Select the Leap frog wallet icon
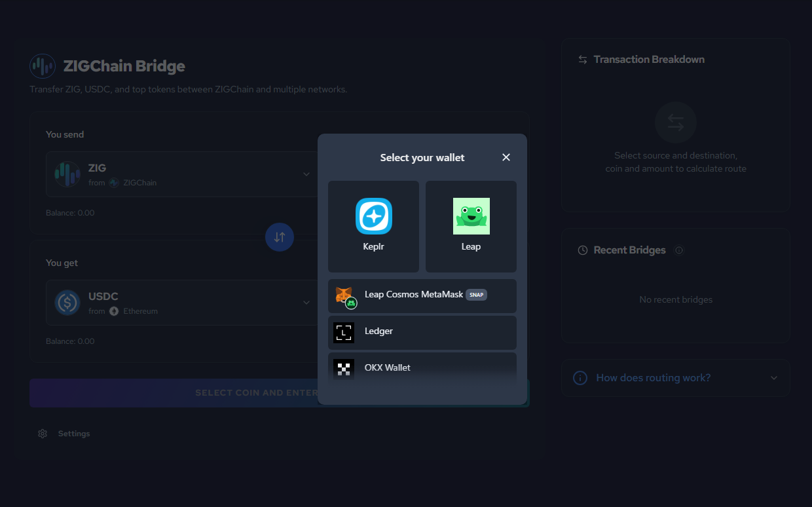Image resolution: width=812 pixels, height=507 pixels. click(471, 216)
